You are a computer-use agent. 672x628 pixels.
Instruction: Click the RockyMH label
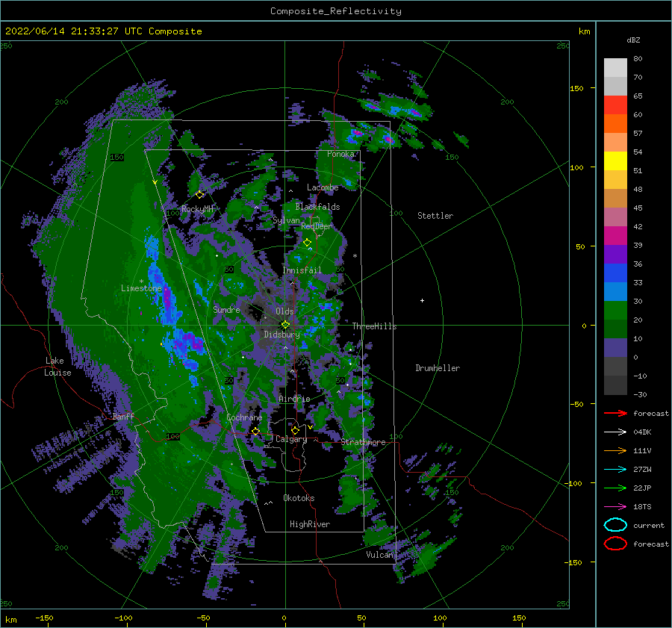[x=197, y=209]
